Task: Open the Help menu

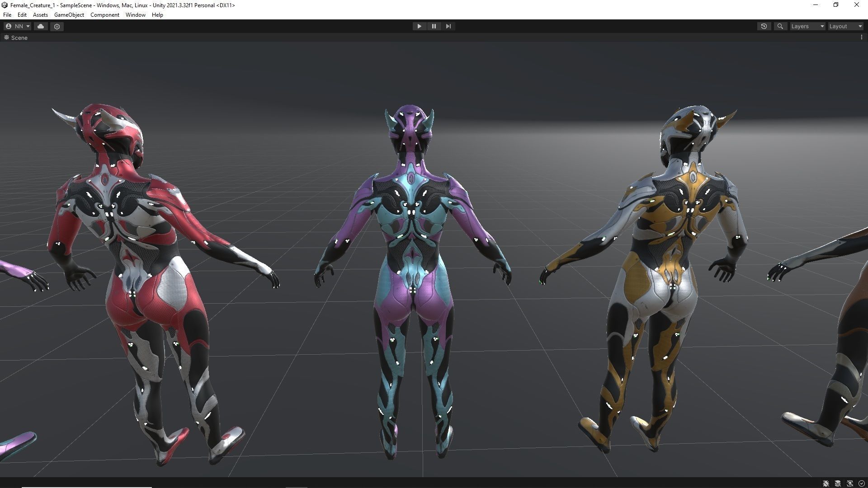Action: pos(157,15)
